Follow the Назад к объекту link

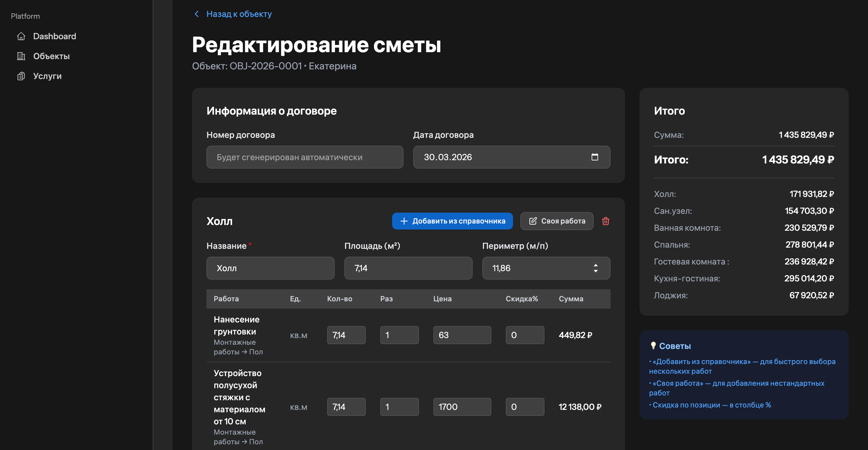pyautogui.click(x=239, y=14)
